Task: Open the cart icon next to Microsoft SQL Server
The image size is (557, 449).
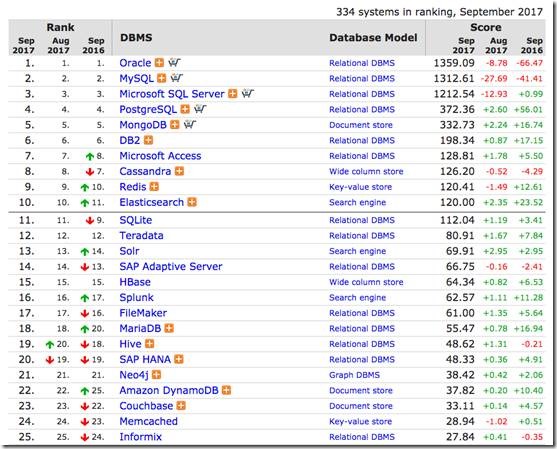Action: (x=248, y=93)
